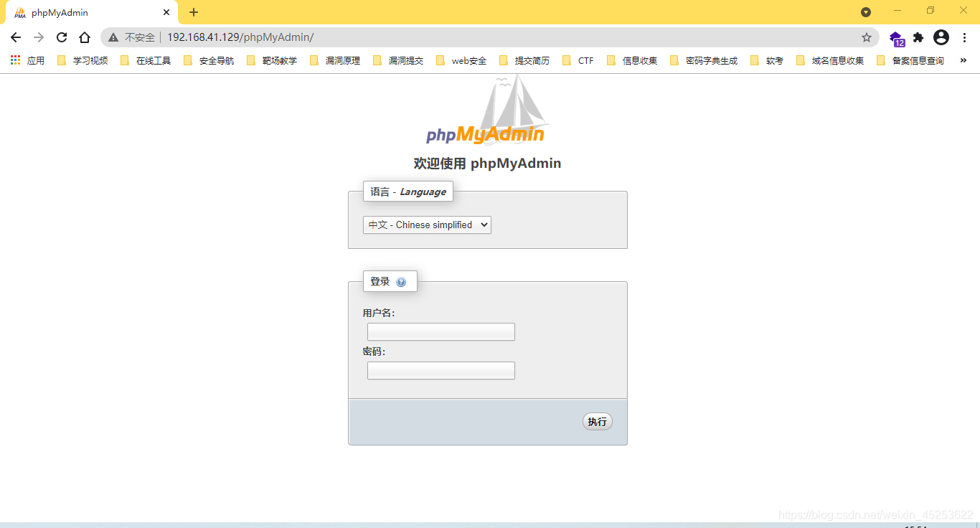980x528 pixels.
Task: Open the 安全导航 bookmark folder
Action: 209,61
